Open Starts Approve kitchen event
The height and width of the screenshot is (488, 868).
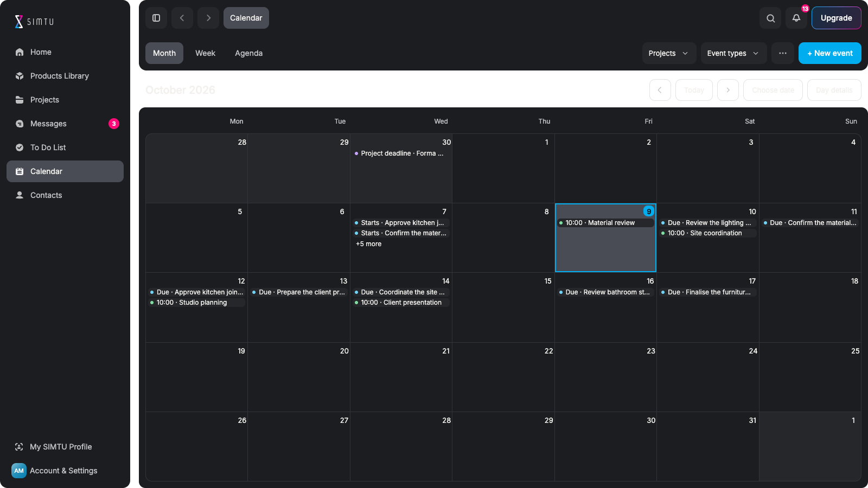401,223
